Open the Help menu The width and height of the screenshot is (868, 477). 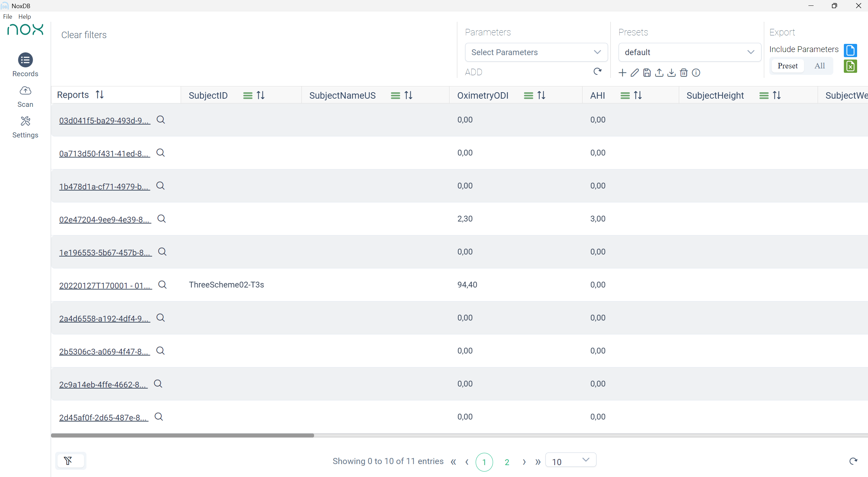click(24, 16)
